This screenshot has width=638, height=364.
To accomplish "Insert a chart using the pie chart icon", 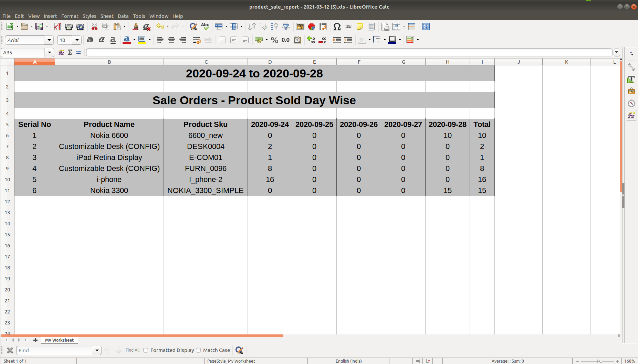I will pos(312,26).
